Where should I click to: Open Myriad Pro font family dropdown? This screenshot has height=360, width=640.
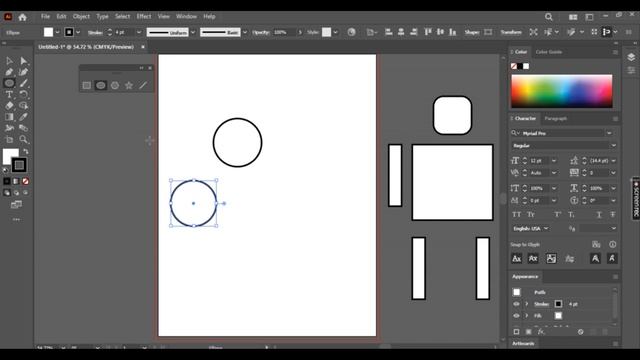tap(609, 133)
